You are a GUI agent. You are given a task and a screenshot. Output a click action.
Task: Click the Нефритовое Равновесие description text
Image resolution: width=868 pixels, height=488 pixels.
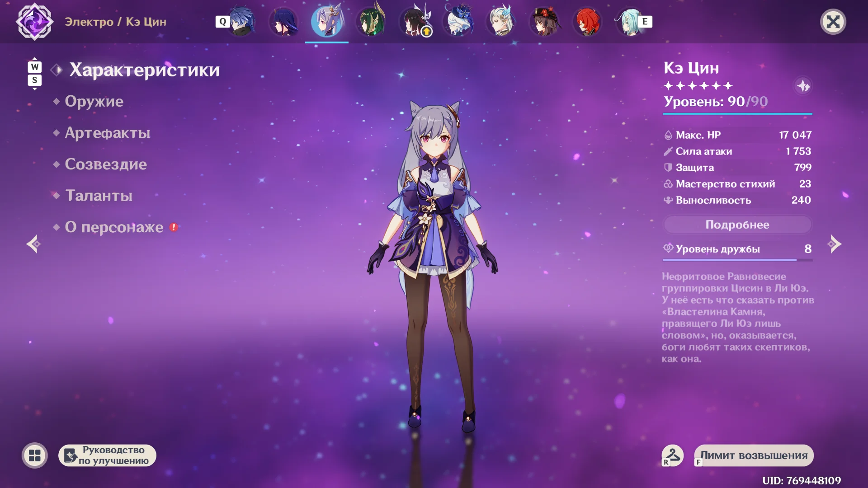tap(738, 318)
